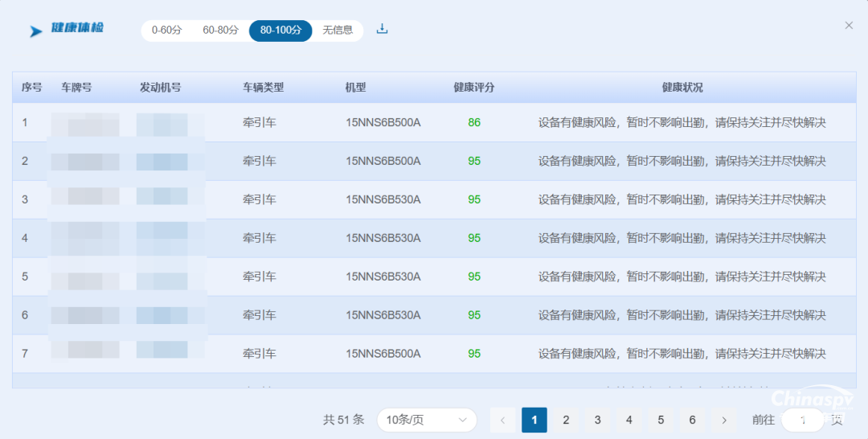Viewport: 868px width, 439px height.
Task: Jump to page 6
Action: (692, 420)
